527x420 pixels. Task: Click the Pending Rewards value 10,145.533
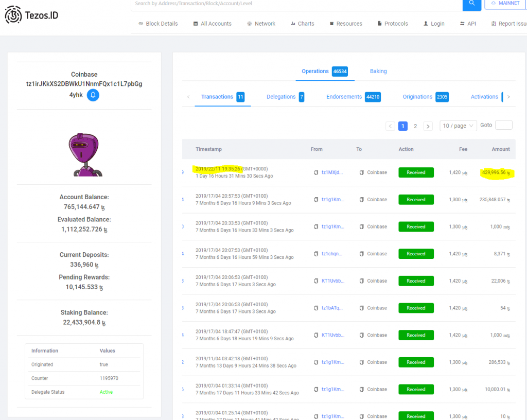pyautogui.click(x=84, y=287)
